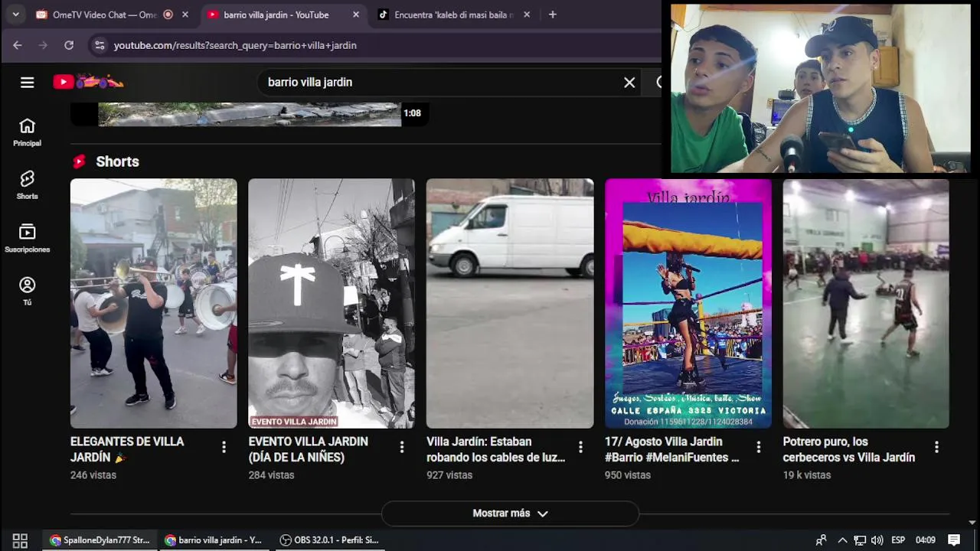Image resolution: width=980 pixels, height=551 pixels.
Task: Open network status in system tray
Action: [860, 540]
